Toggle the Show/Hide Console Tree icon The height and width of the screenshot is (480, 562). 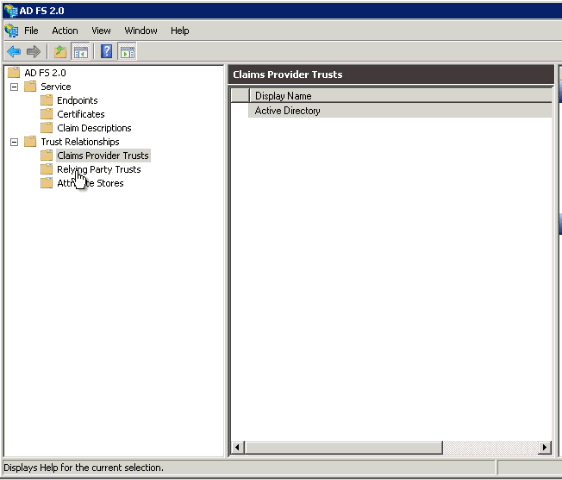click(81, 52)
